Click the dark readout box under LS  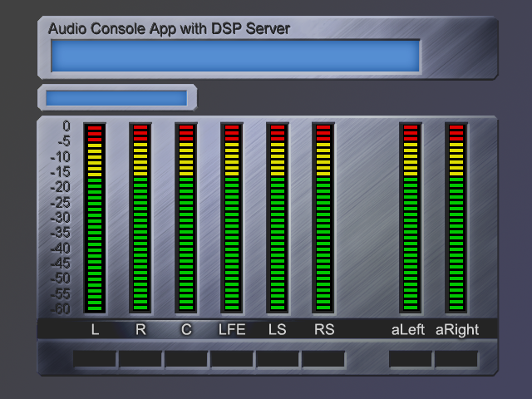coord(278,359)
